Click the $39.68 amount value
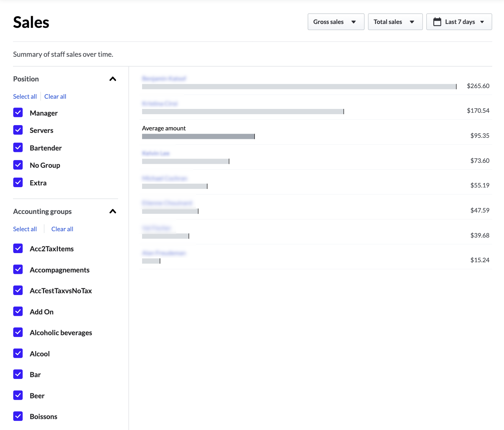This screenshot has height=430, width=504. [x=480, y=235]
